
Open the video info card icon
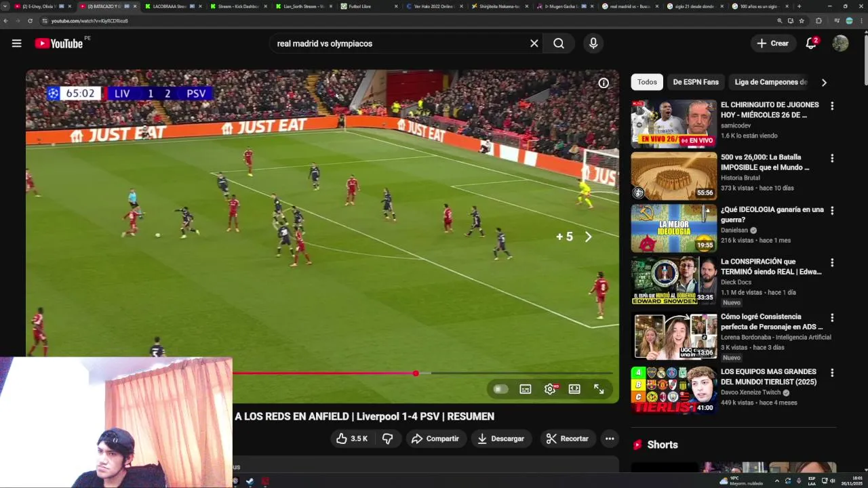pyautogui.click(x=604, y=83)
